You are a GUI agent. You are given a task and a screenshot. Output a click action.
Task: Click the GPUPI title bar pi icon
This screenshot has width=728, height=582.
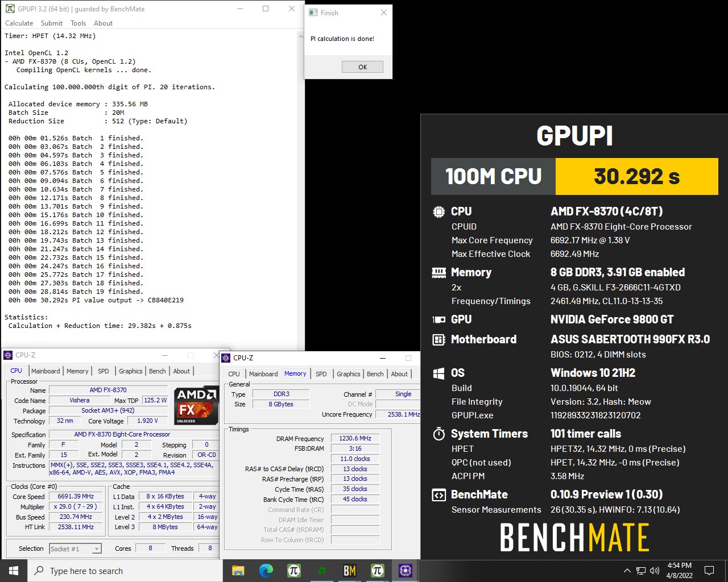coord(10,9)
